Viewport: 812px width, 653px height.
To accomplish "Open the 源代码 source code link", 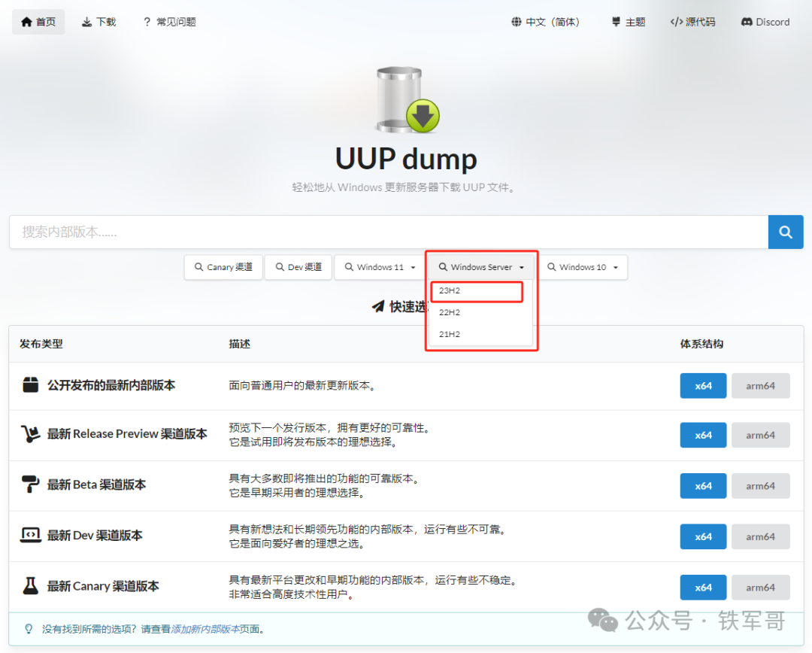I will (693, 22).
